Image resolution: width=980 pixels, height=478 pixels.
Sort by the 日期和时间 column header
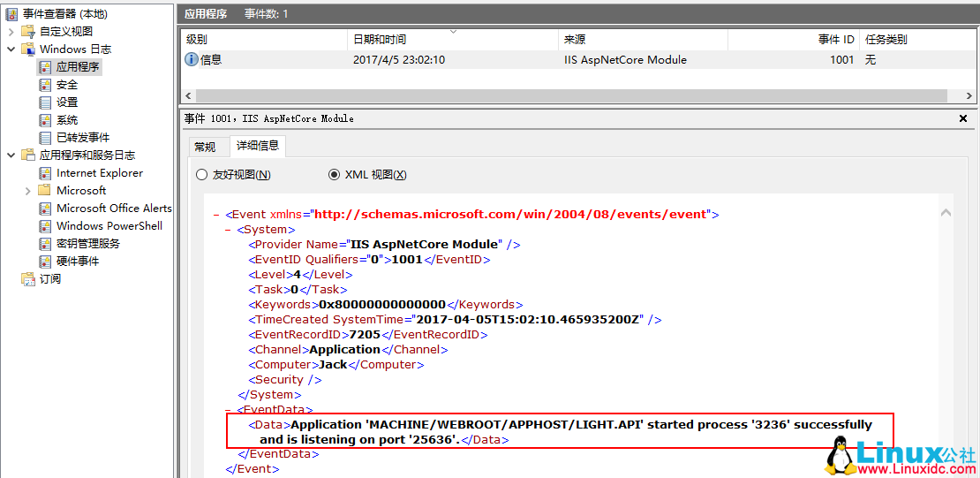[x=453, y=40]
